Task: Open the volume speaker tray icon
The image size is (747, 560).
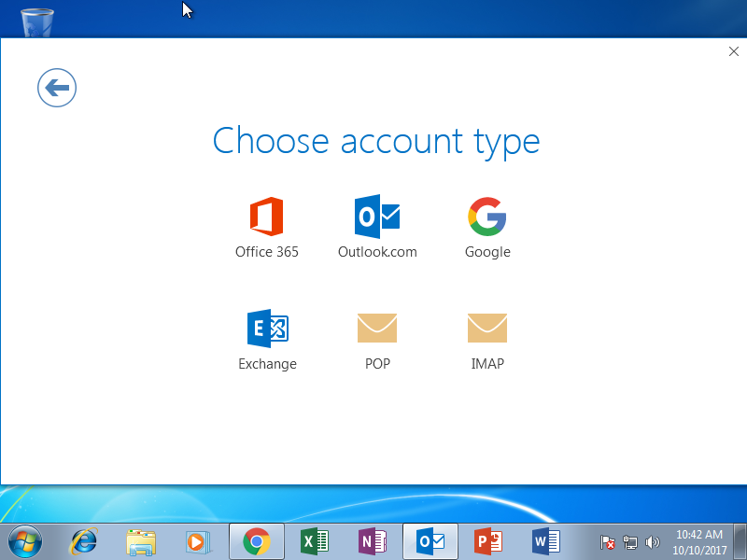Action: pos(652,542)
